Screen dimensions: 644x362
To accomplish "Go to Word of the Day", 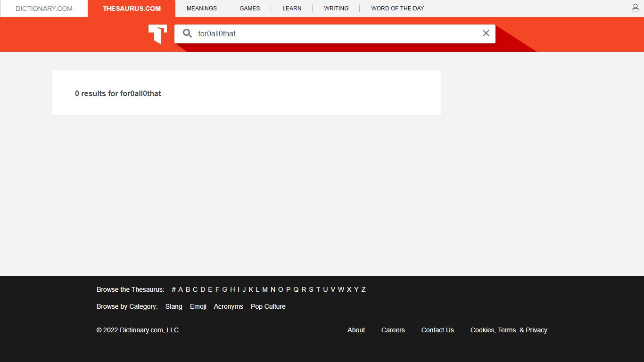I will (x=397, y=8).
